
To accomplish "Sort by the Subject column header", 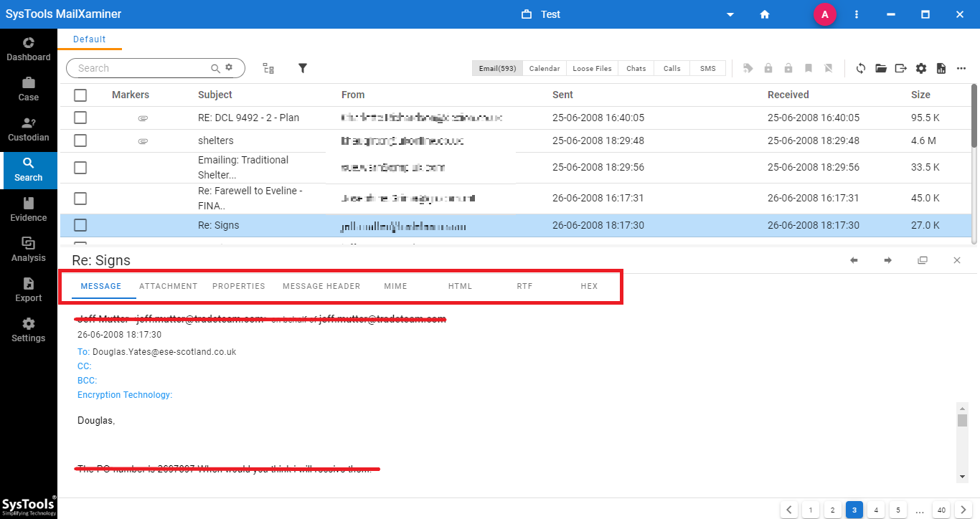I will tap(215, 95).
